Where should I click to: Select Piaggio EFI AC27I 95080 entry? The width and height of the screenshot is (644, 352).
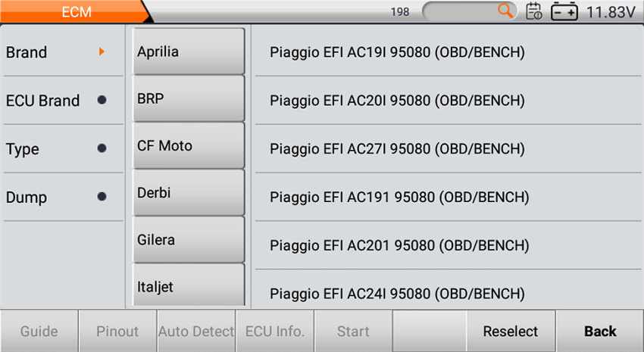point(397,149)
